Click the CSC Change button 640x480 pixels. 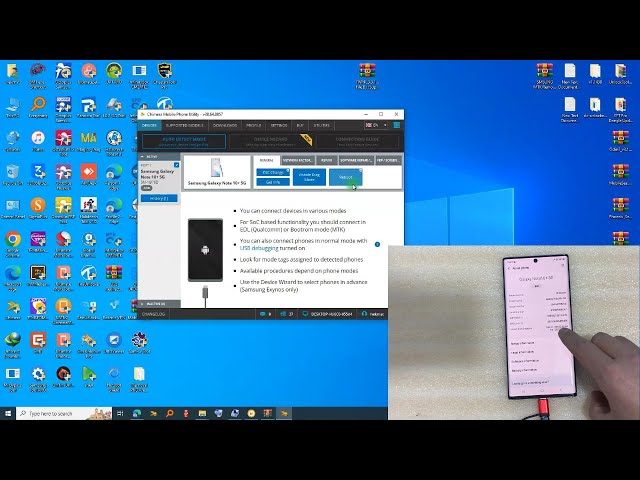[x=273, y=173]
